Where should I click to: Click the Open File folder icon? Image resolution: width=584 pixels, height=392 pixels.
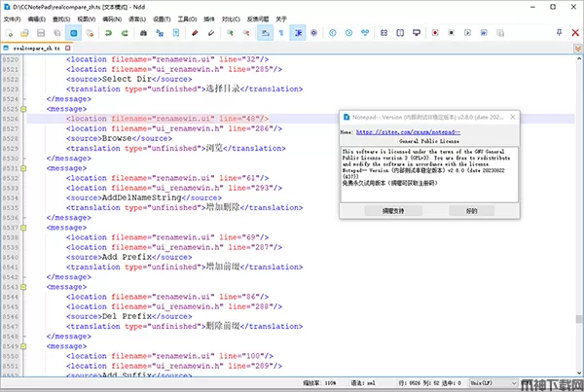24,32
